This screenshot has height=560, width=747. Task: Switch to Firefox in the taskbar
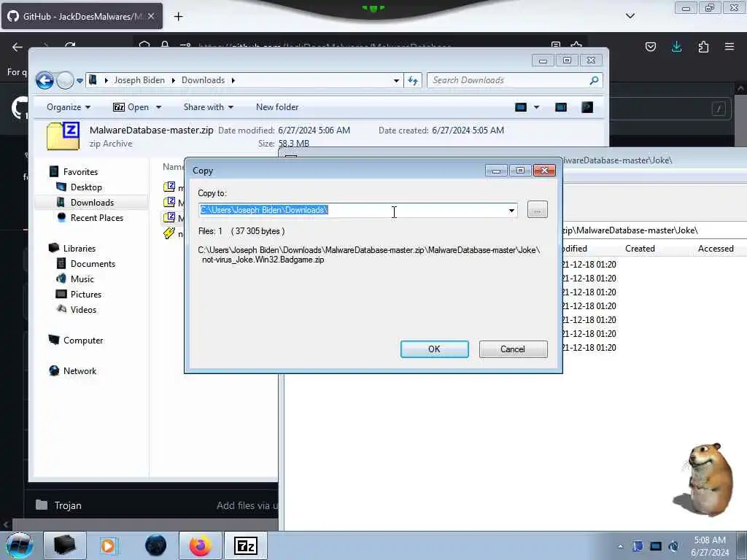200,545
